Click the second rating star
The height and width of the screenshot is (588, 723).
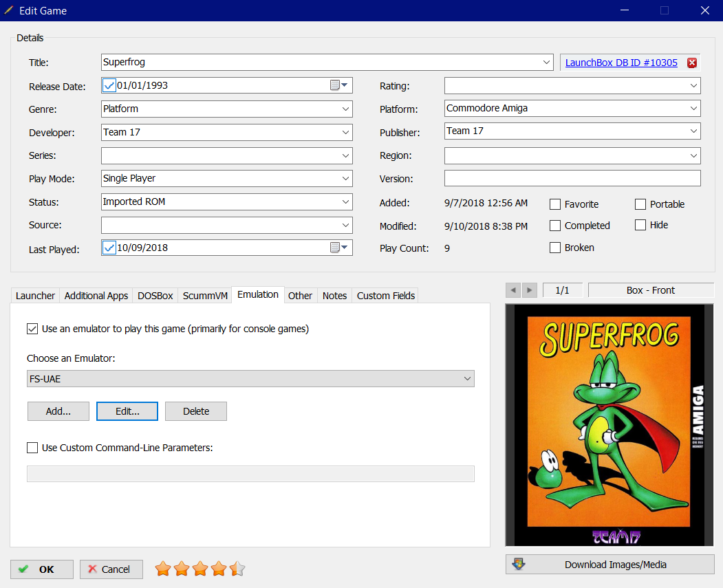pos(182,569)
